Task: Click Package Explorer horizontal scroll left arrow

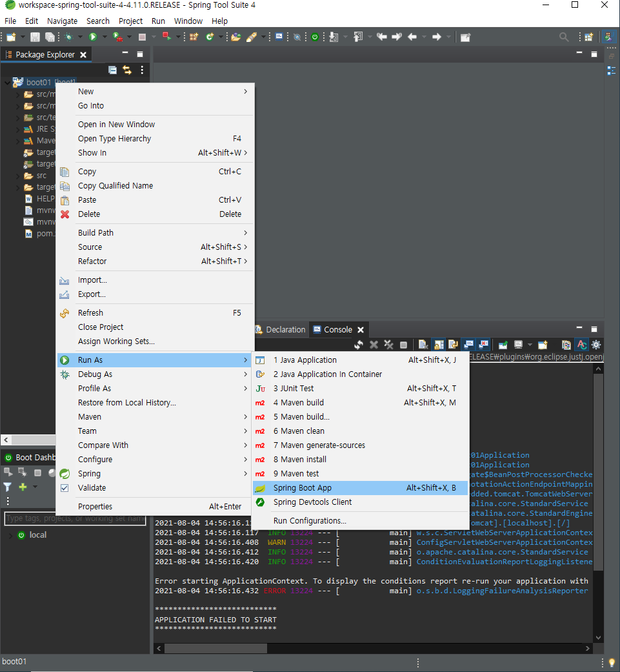Action: [6, 440]
